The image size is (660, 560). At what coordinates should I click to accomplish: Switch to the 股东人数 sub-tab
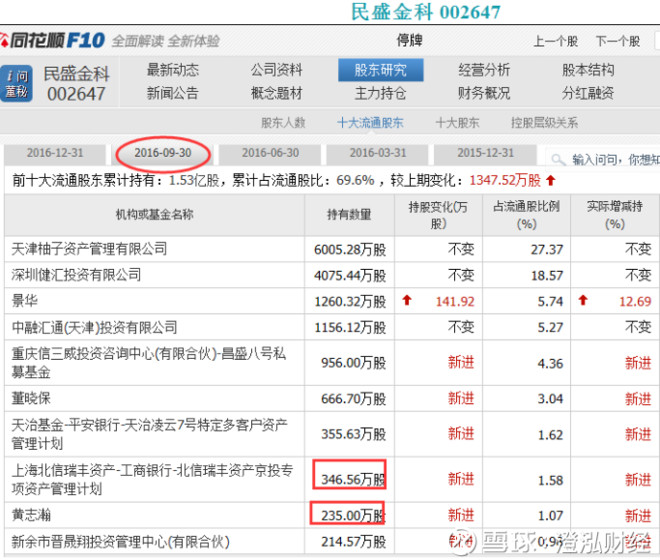(x=283, y=123)
